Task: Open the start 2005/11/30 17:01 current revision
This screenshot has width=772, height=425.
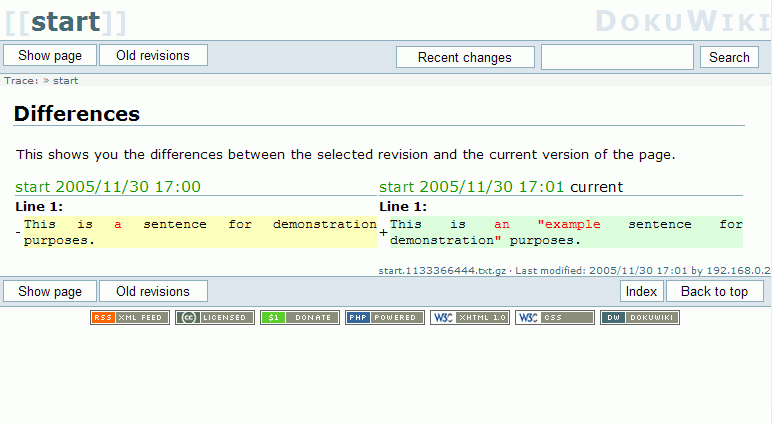Action: pyautogui.click(x=472, y=187)
